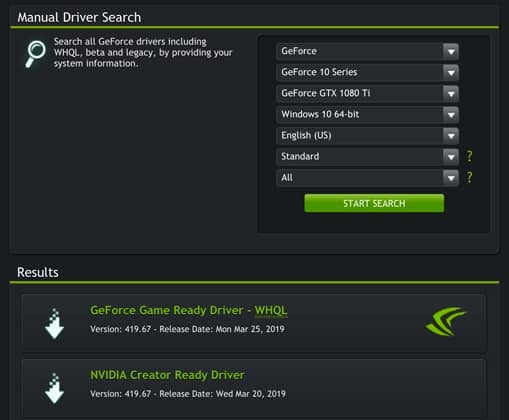Viewport: 509px width, 420px height.
Task: Click Version 419.67 Mon Mar 25, 2019 text
Action: tap(187, 329)
